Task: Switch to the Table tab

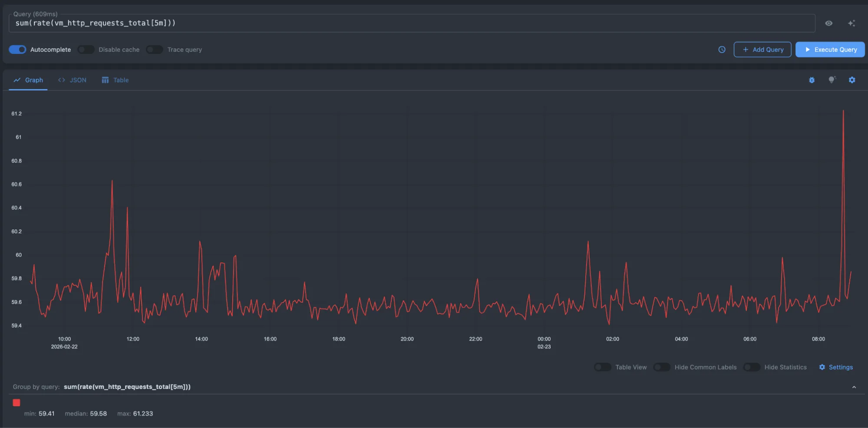Action: pyautogui.click(x=115, y=80)
